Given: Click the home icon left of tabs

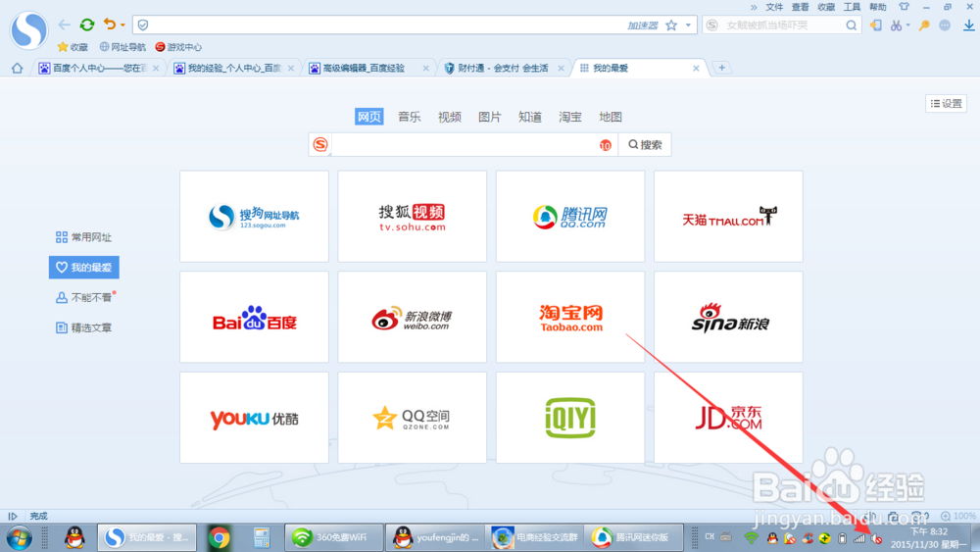Looking at the screenshot, I should pos(17,68).
